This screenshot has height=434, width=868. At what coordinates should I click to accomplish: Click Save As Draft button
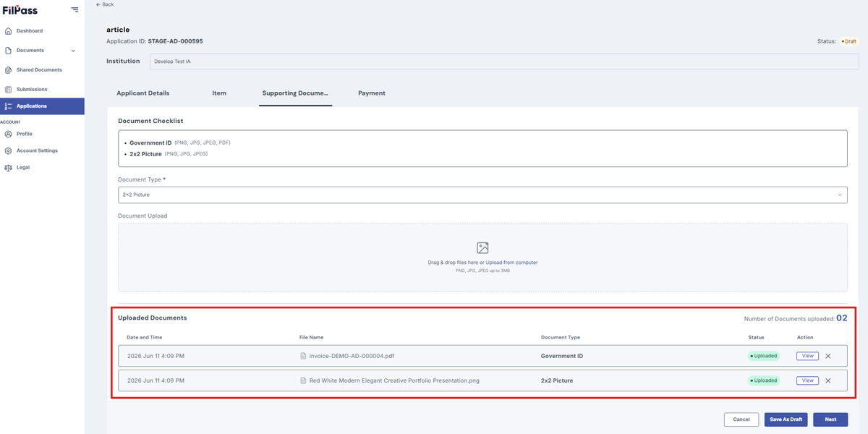click(786, 420)
